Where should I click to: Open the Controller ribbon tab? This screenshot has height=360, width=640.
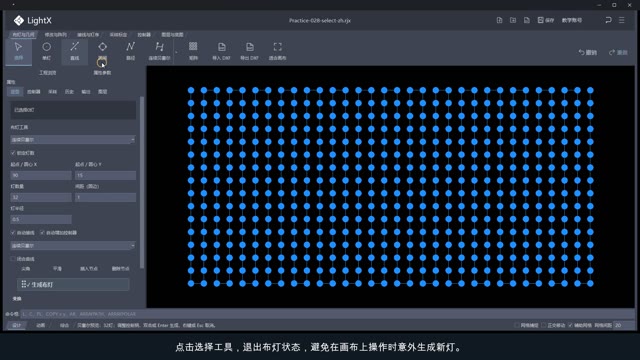coord(144,35)
